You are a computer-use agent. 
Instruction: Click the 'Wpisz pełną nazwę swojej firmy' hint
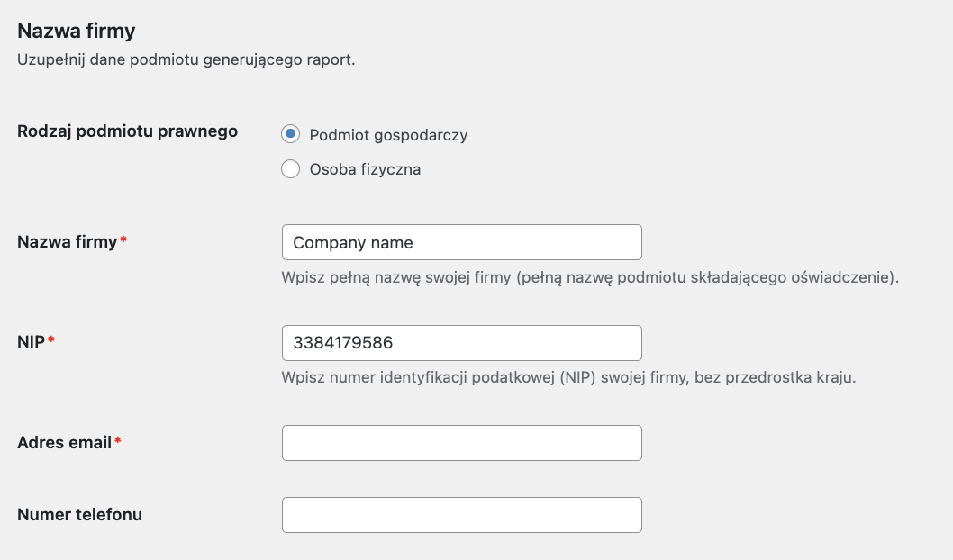tap(590, 277)
